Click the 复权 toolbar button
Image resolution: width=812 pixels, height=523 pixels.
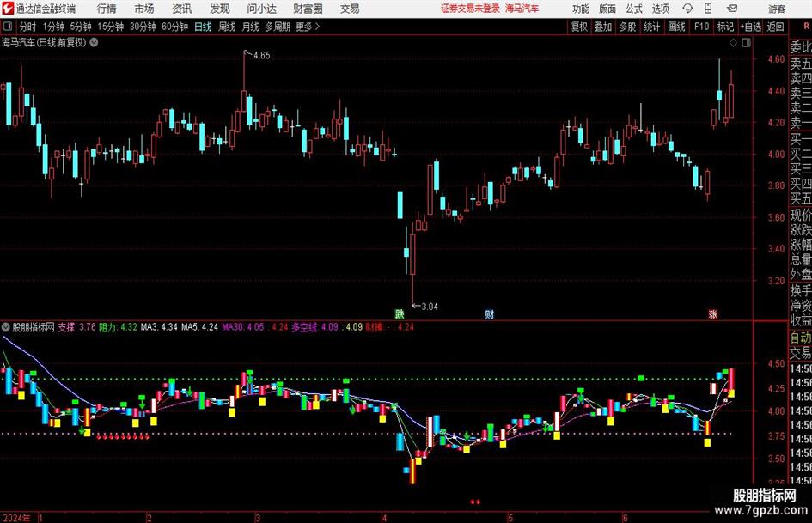(x=579, y=27)
